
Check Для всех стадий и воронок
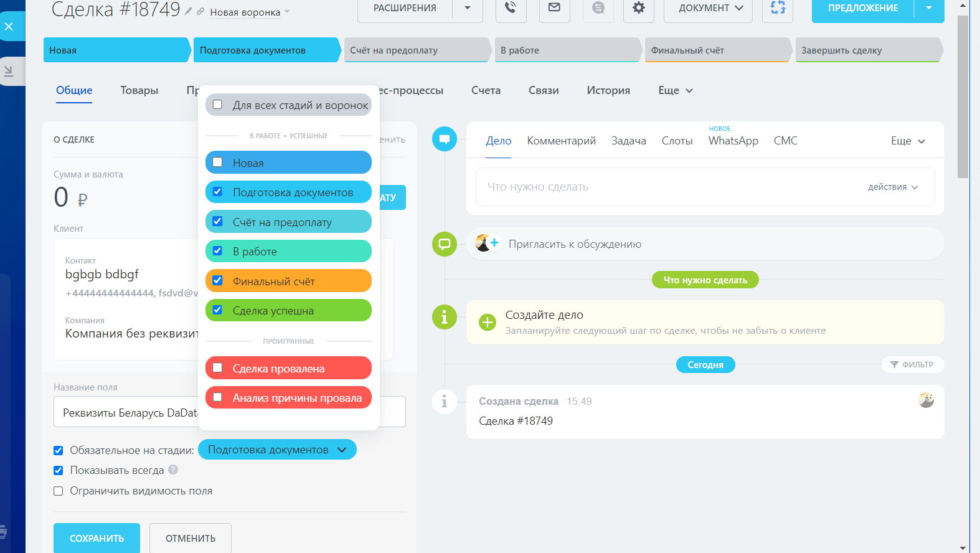pyautogui.click(x=217, y=105)
